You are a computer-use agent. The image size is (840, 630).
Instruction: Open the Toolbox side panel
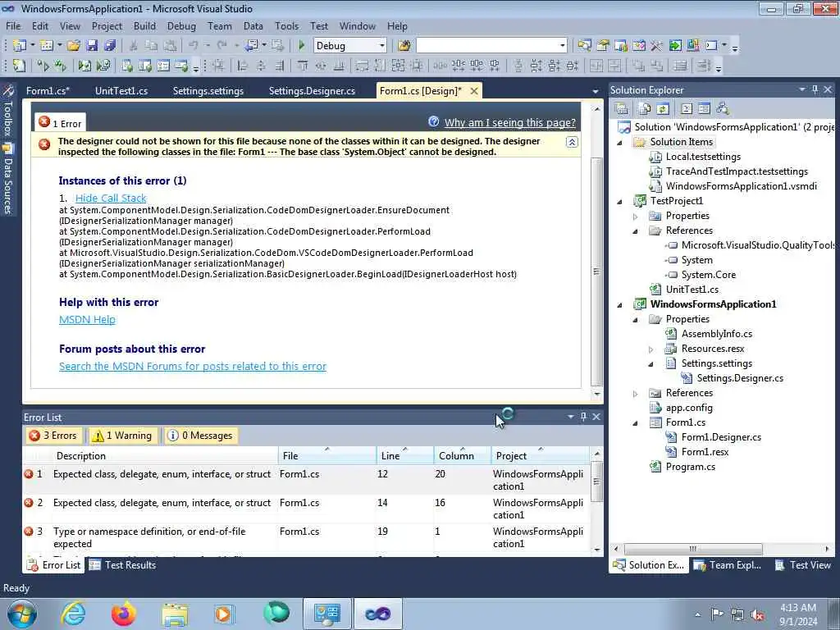8,111
